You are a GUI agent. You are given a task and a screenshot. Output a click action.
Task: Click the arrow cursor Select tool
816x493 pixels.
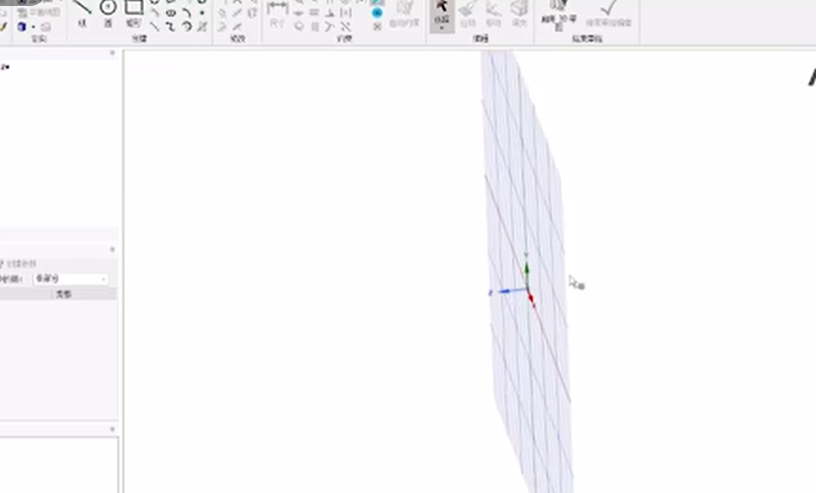[x=441, y=8]
